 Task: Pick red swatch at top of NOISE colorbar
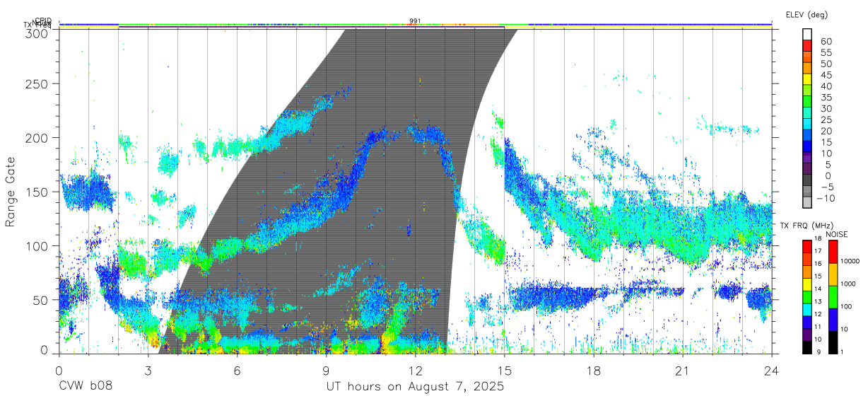coord(833,252)
